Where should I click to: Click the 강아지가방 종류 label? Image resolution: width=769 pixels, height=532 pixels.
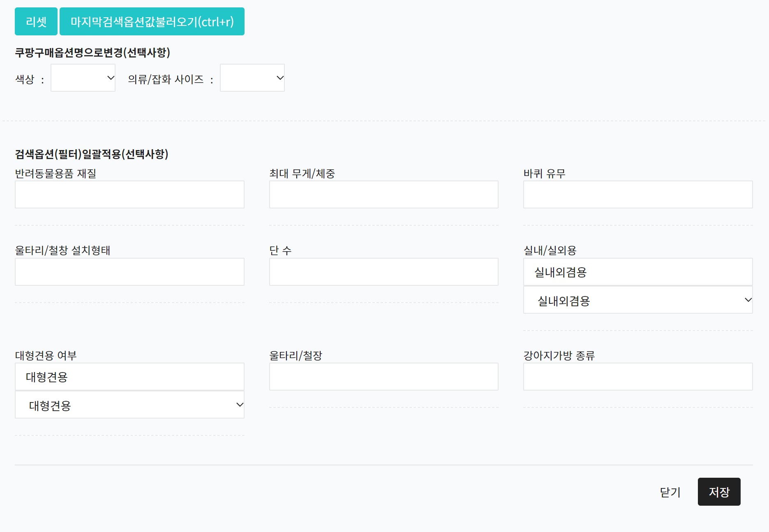coord(559,355)
